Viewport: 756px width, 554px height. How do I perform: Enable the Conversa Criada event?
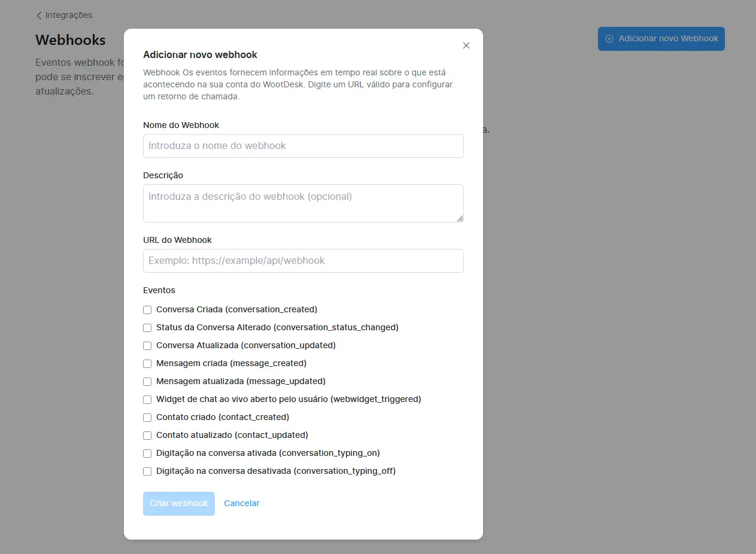coord(147,310)
